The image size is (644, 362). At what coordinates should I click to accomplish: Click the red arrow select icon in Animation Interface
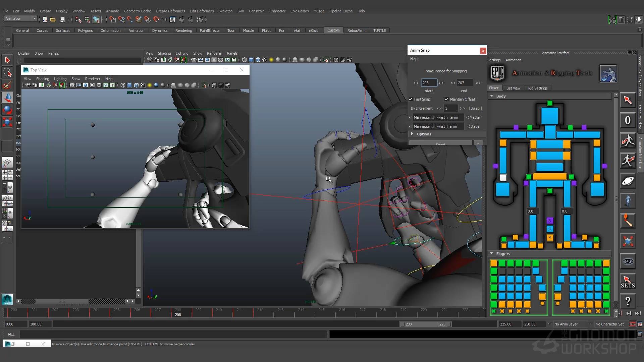coord(628,100)
